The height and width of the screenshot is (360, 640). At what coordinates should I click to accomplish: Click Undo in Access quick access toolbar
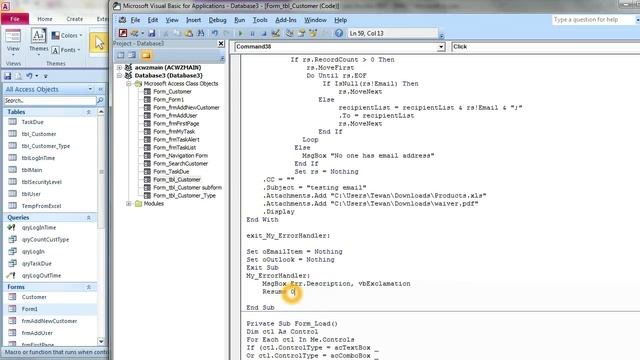(x=29, y=76)
